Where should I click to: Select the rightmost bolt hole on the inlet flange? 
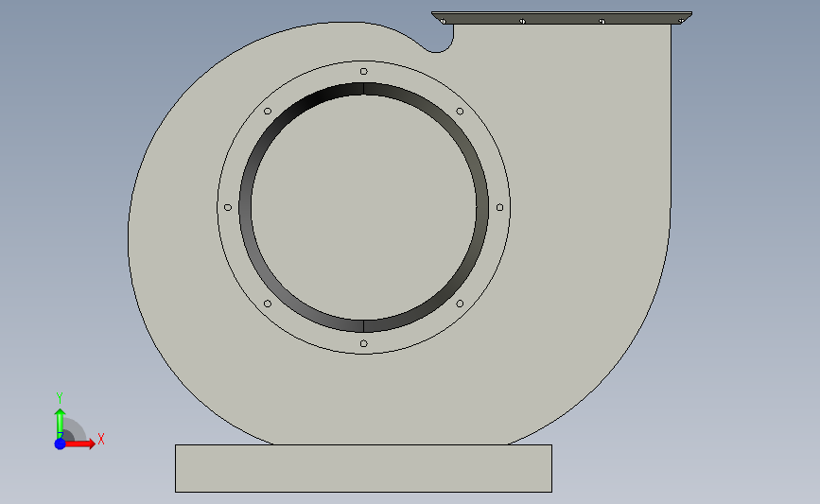[x=499, y=208]
